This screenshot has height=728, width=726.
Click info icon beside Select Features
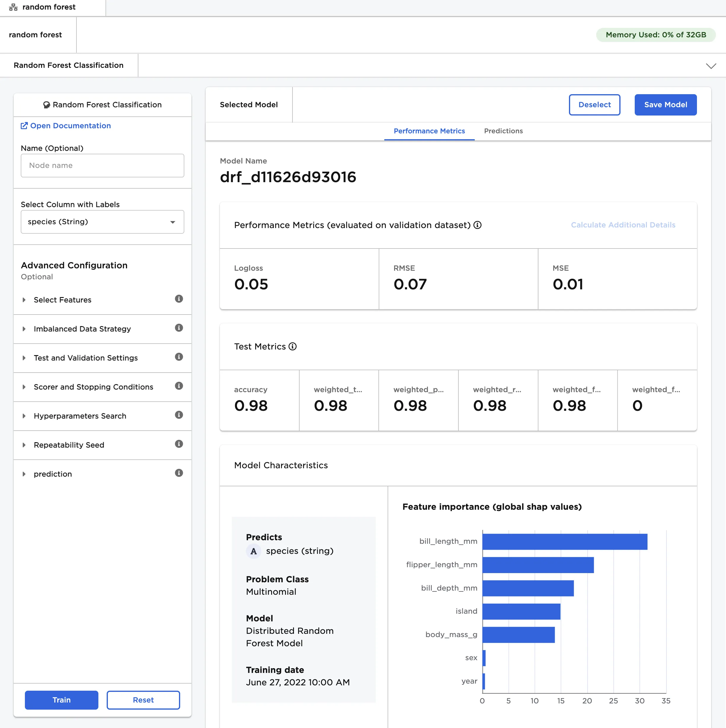click(x=179, y=299)
